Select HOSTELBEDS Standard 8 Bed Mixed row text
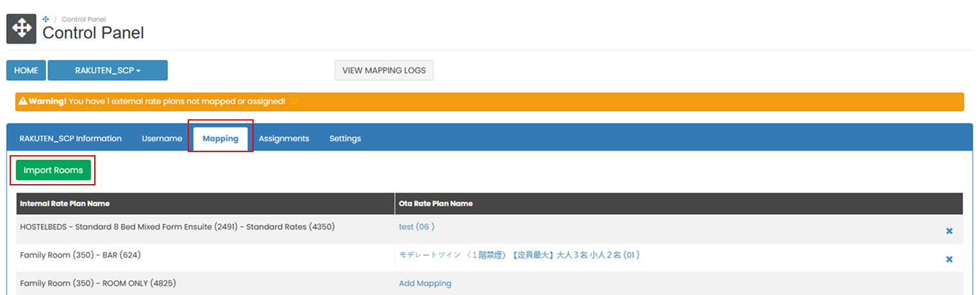The height and width of the screenshot is (295, 980). point(177,227)
